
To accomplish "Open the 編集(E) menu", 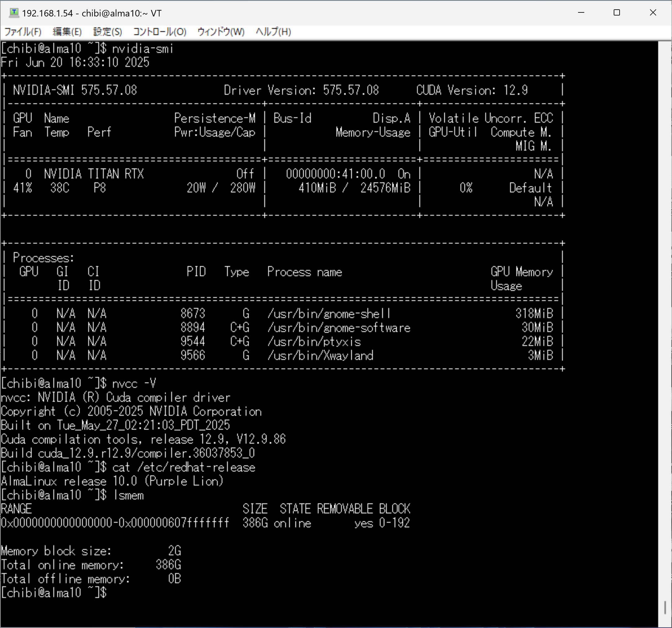I will (x=67, y=32).
